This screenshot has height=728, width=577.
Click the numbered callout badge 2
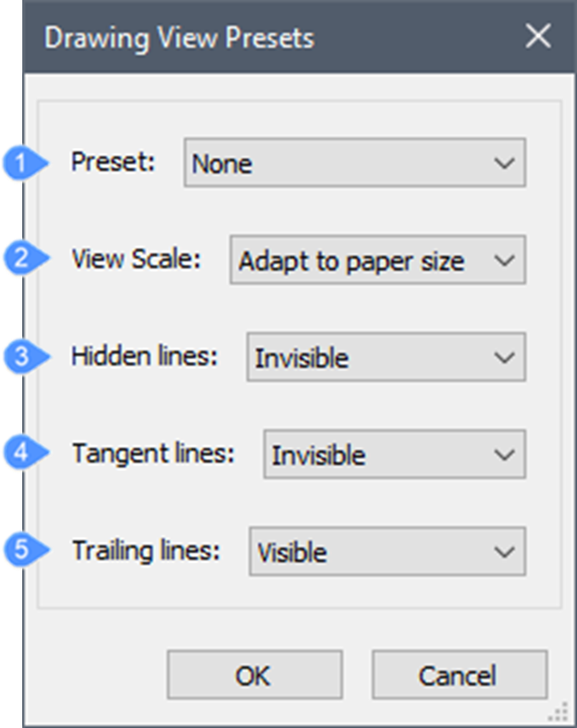pos(21,259)
